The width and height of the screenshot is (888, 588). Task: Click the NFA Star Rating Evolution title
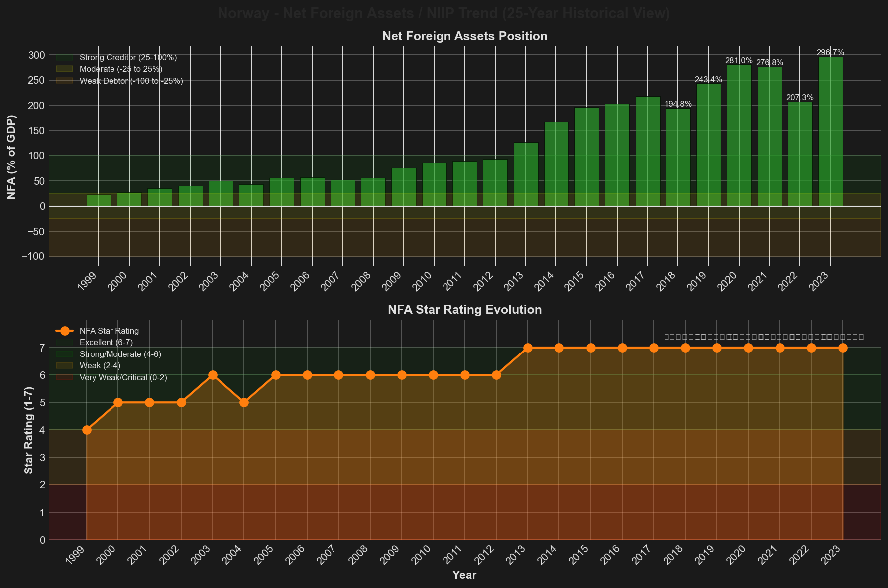pos(464,310)
